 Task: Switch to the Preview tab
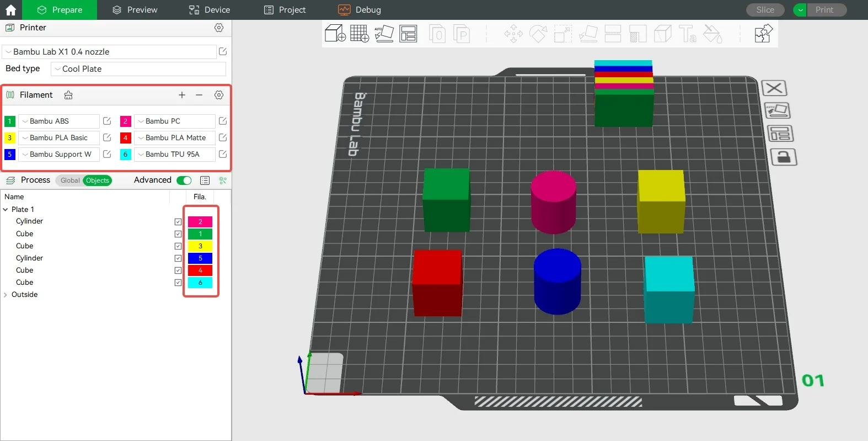pos(135,10)
